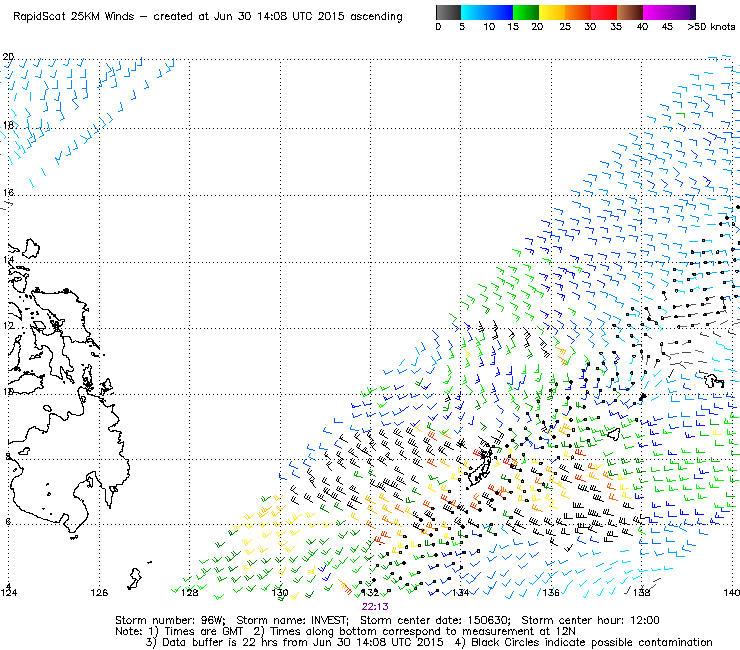Screen dimensions: 740x650
Task: Pick the red 30-35 knots legend segment
Action: click(604, 12)
